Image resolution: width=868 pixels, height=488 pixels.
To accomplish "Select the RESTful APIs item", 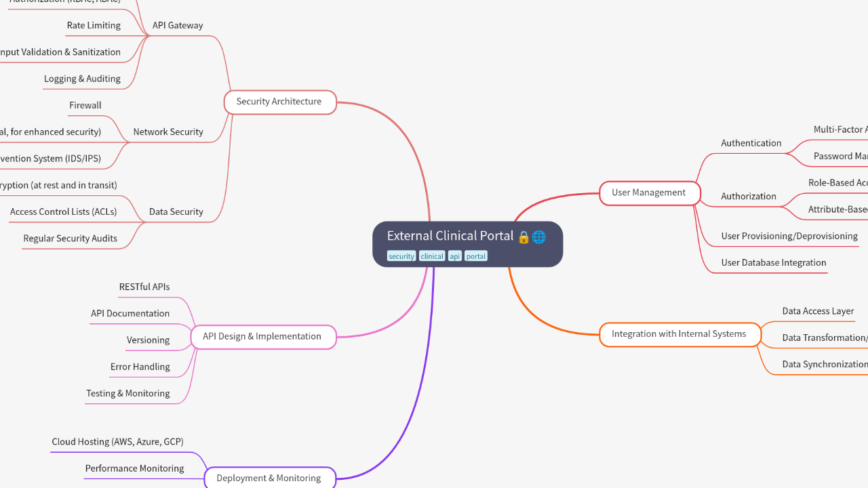I will [144, 287].
